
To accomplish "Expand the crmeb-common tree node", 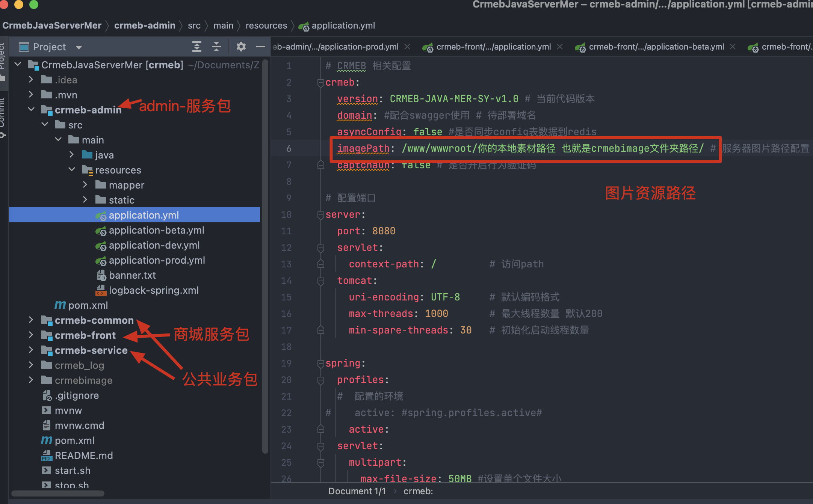I will click(x=31, y=320).
